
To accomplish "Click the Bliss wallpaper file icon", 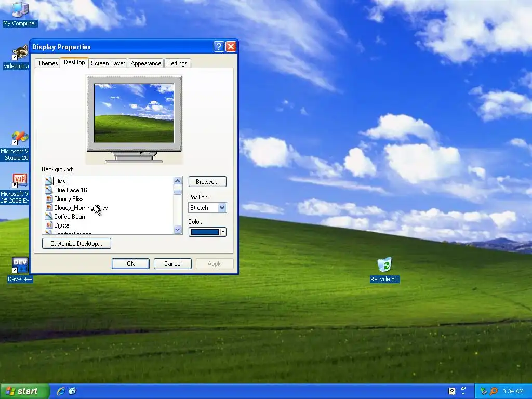I will pyautogui.click(x=48, y=181).
